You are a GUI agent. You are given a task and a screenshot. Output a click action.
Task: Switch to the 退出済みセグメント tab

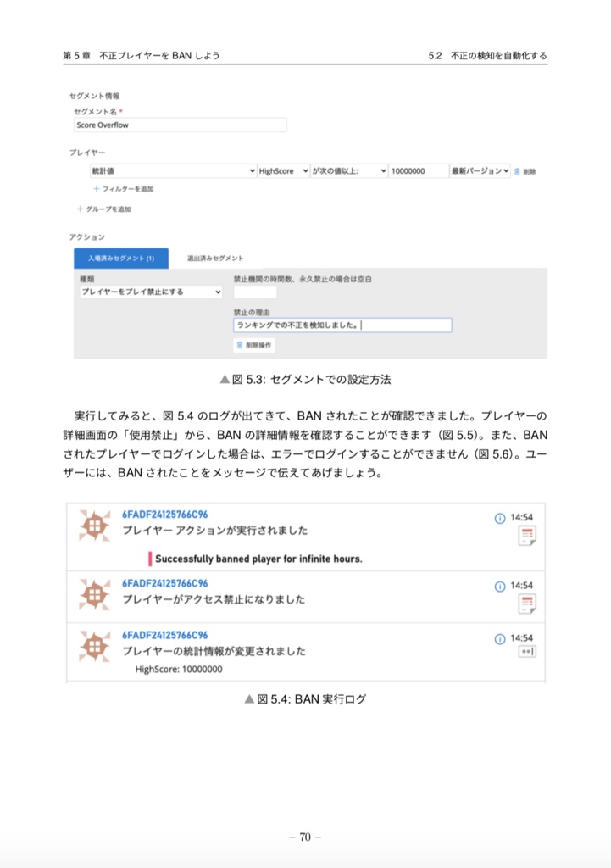click(x=215, y=258)
